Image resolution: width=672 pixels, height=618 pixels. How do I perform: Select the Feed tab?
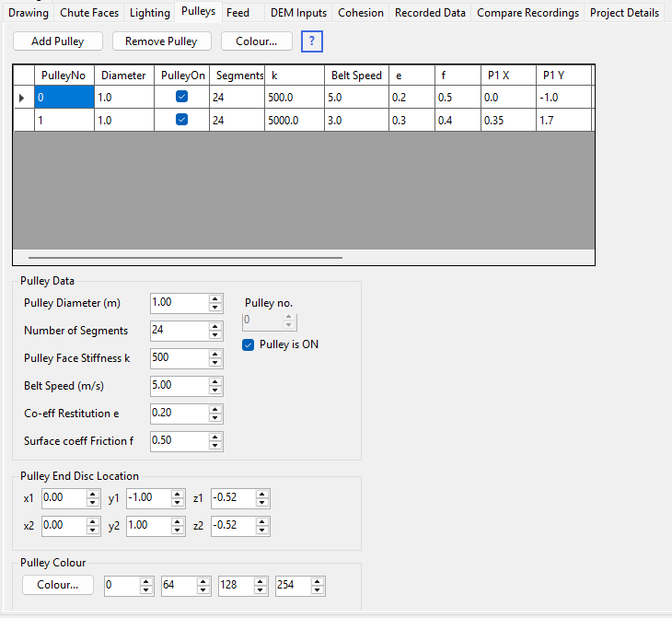(x=238, y=13)
